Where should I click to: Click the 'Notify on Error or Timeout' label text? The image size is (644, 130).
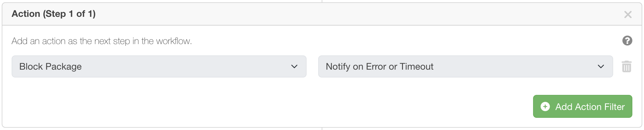[x=379, y=66]
